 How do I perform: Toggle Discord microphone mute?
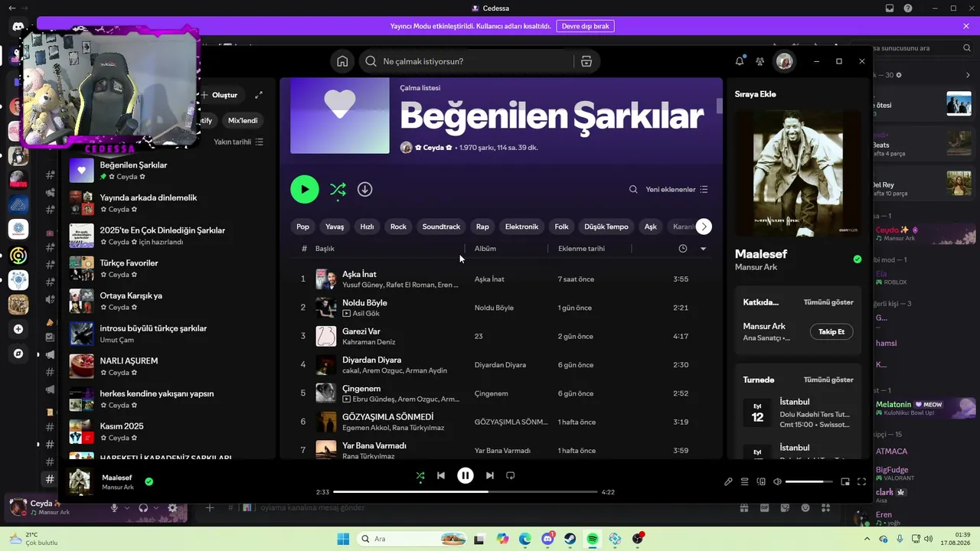(114, 507)
